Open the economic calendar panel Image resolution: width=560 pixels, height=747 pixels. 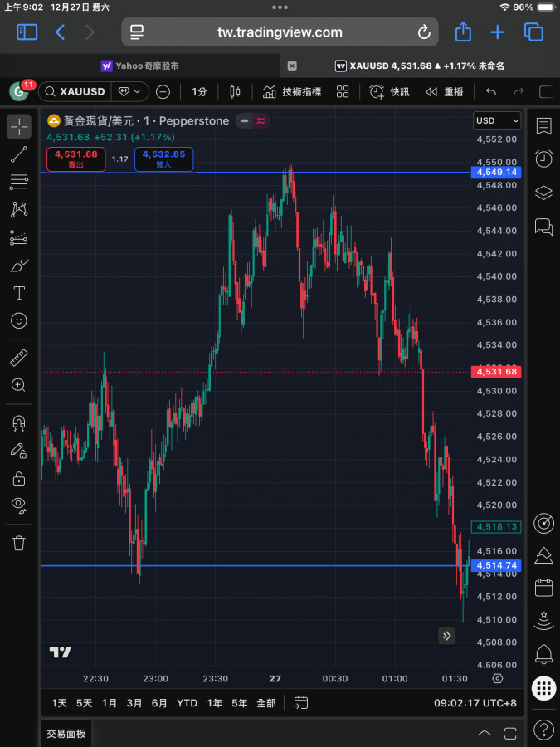(x=543, y=588)
